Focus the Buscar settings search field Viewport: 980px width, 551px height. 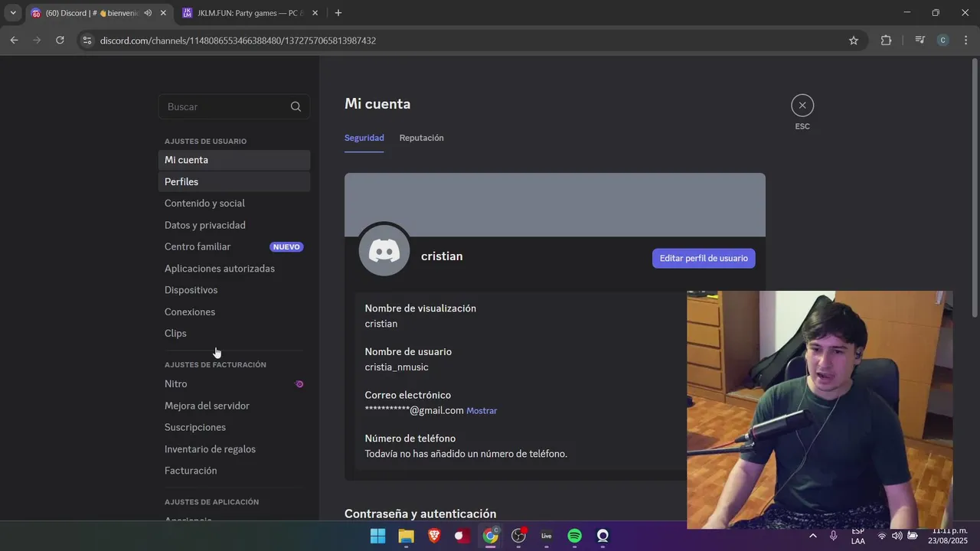(x=234, y=107)
